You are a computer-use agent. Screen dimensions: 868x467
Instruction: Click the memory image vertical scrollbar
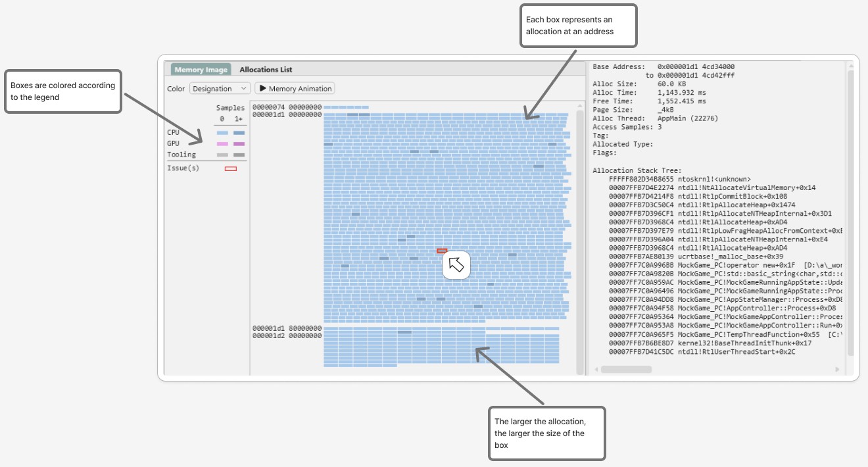(579, 237)
